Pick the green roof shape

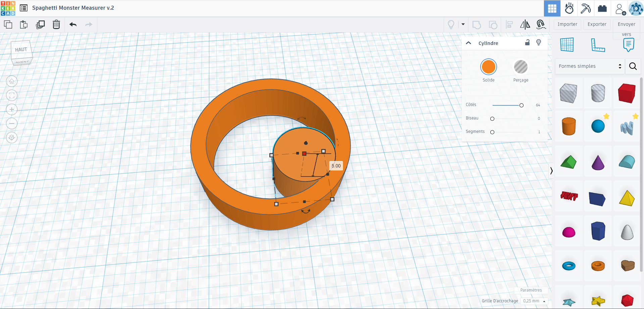click(x=568, y=162)
